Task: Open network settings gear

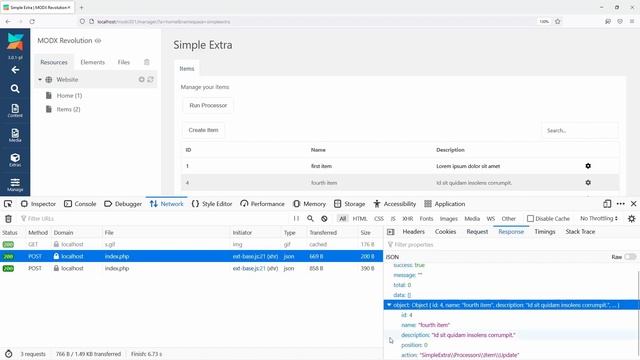Action: 631,219
